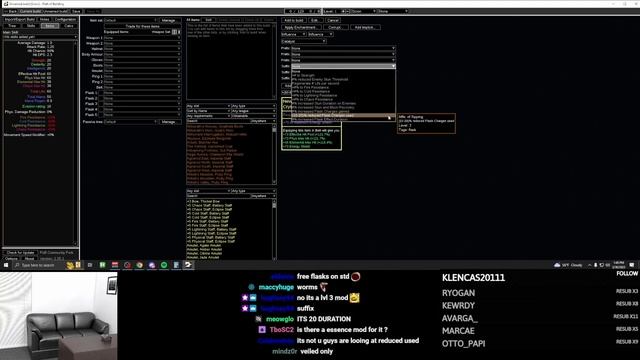This screenshot has width=640, height=360.
Task: Click Trade for these items button
Action: click(142, 26)
